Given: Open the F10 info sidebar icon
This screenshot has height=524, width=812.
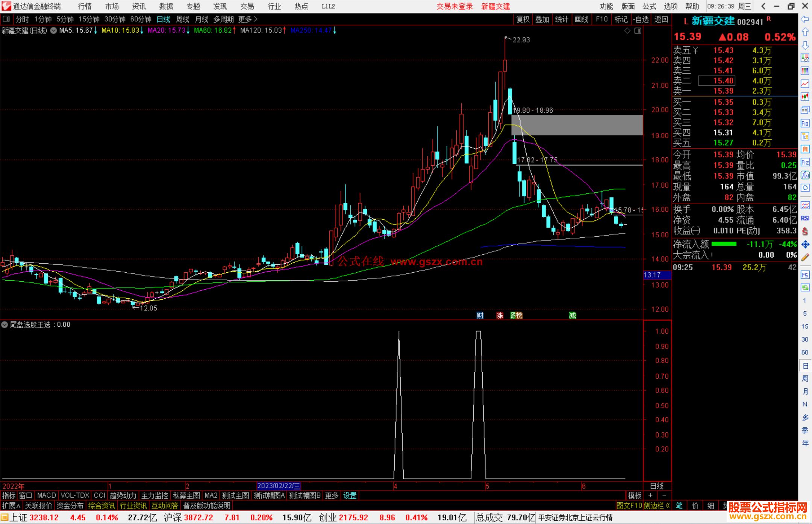Looking at the screenshot, I should coord(805,123).
